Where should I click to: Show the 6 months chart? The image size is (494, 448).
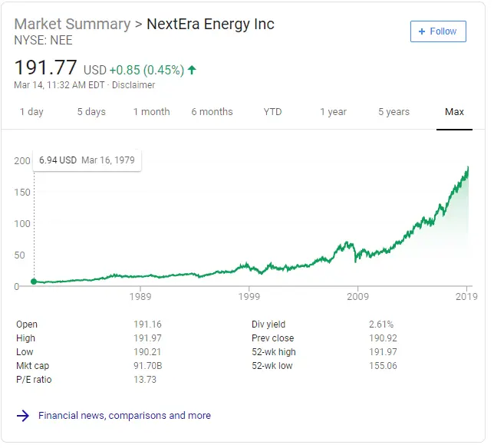pyautogui.click(x=212, y=112)
